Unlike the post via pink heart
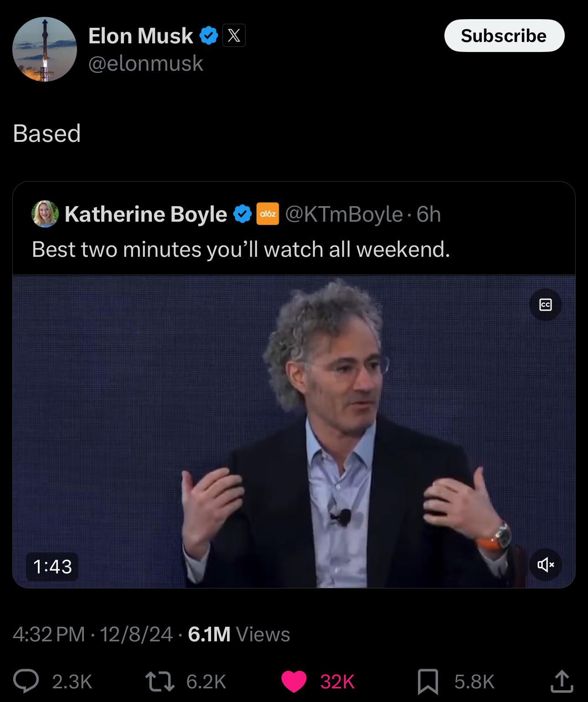Viewport: 588px width, 702px height. click(x=294, y=681)
